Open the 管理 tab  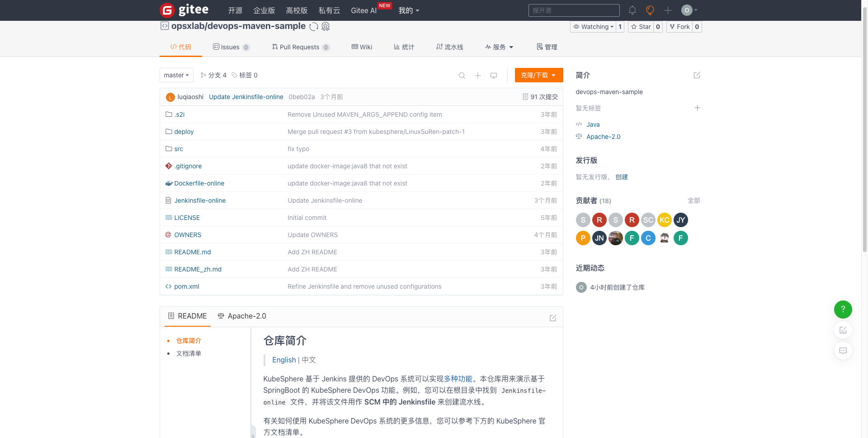tap(547, 47)
